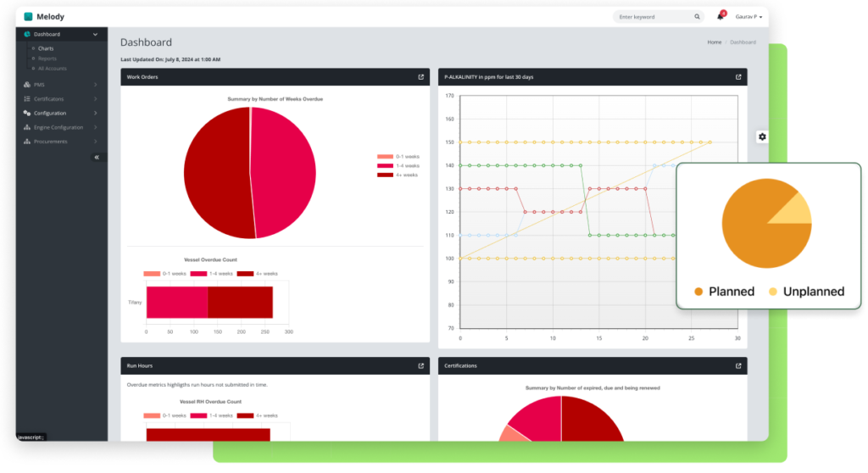This screenshot has height=473, width=868.
Task: Toggle 4+ weeks in Vessel Overdue Count legend
Action: click(258, 274)
